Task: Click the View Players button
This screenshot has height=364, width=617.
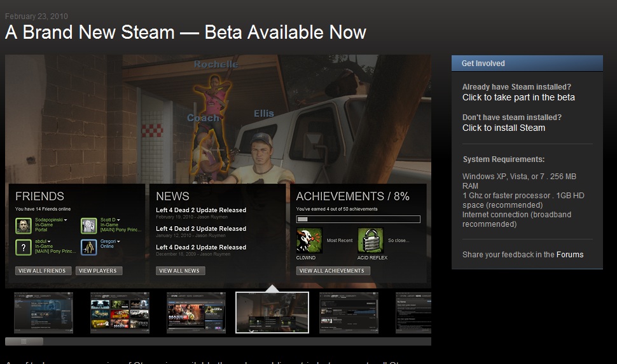Action: coord(99,271)
